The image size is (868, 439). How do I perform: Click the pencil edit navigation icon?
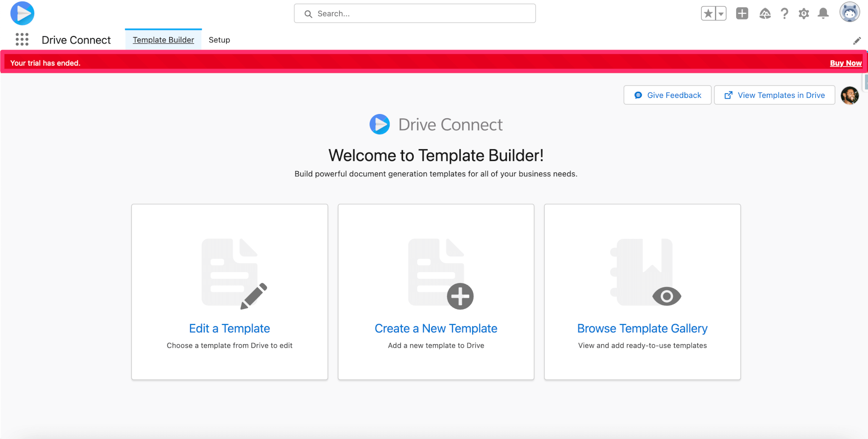point(857,41)
